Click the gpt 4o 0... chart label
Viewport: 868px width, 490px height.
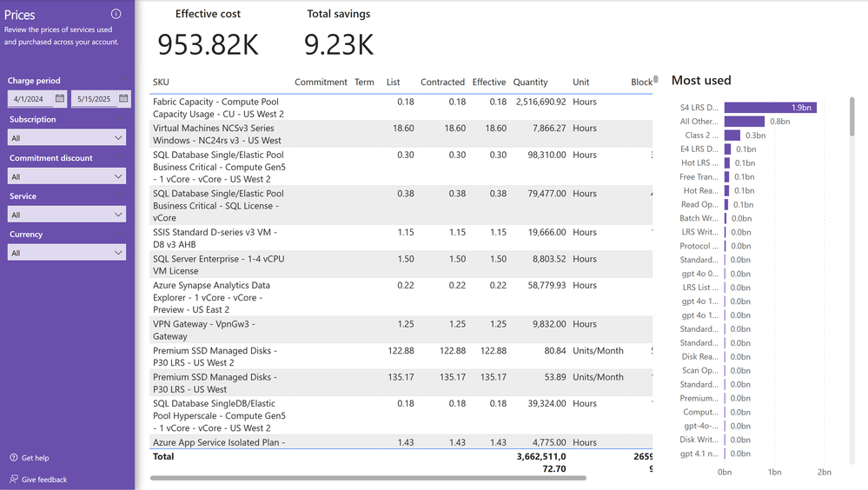699,274
